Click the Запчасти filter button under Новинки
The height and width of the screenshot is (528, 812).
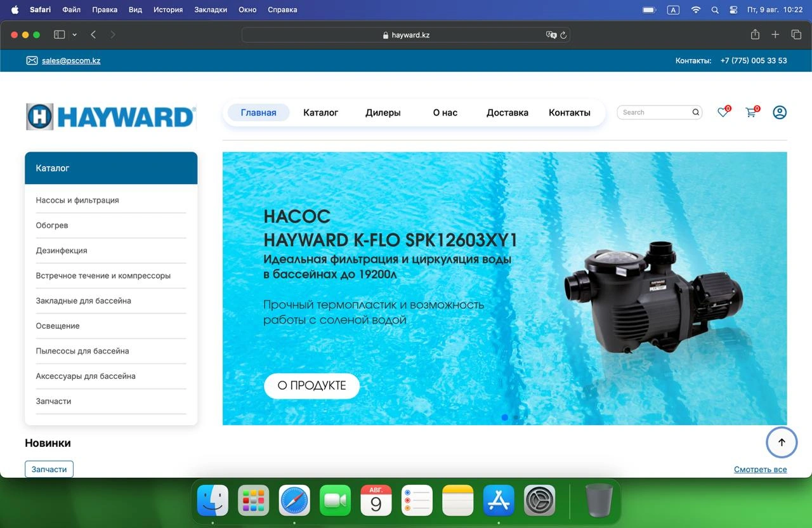(49, 469)
